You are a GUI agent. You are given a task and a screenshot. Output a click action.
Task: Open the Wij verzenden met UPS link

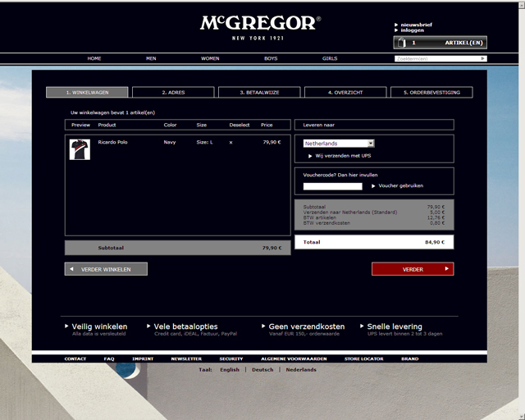343,156
